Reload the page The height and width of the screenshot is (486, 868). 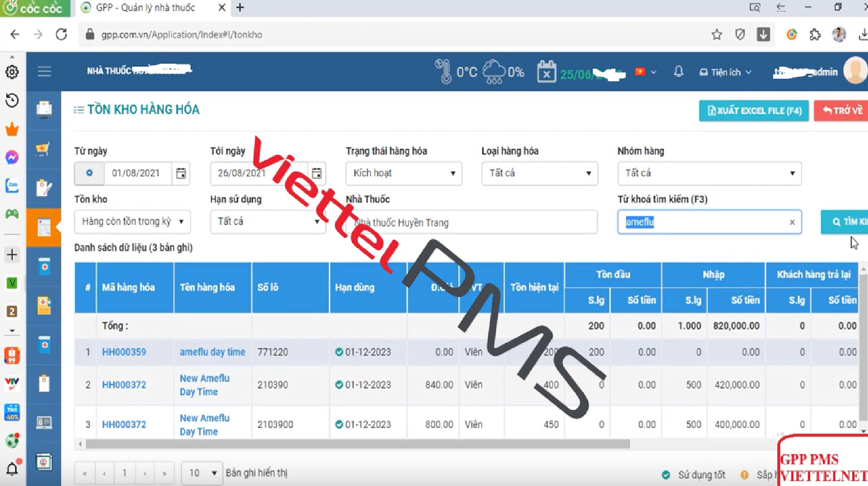click(61, 34)
